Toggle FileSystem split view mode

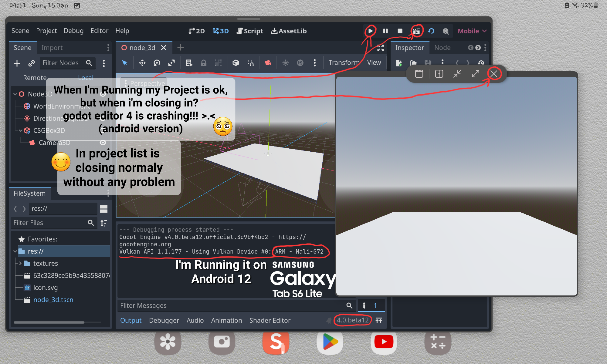pos(104,209)
